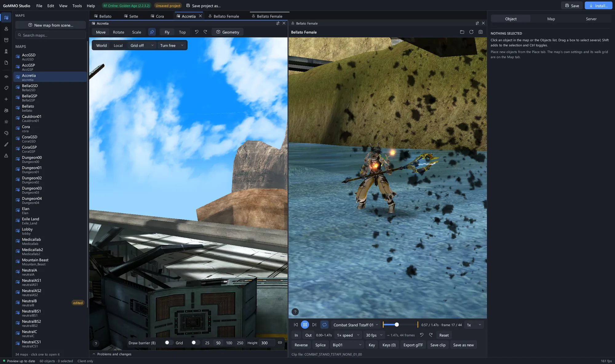Click the link icon beside Height field
Screen dimensions: 615x364
click(x=280, y=343)
